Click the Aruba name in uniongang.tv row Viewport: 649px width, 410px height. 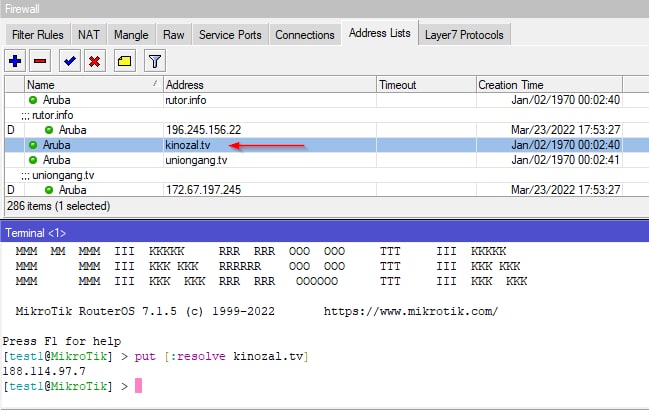coord(57,160)
